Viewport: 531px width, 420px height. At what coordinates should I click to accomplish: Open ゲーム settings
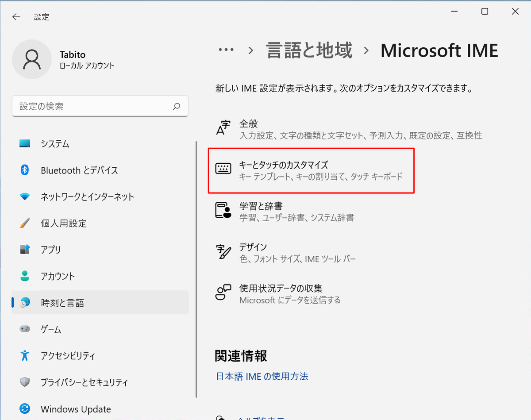coord(100,329)
